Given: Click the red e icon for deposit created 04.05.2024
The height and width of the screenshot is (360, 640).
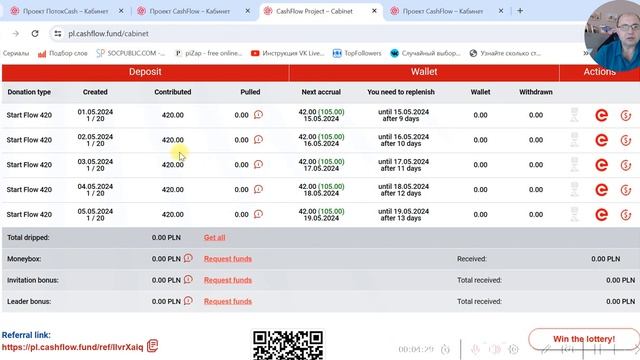Looking at the screenshot, I should tap(601, 190).
